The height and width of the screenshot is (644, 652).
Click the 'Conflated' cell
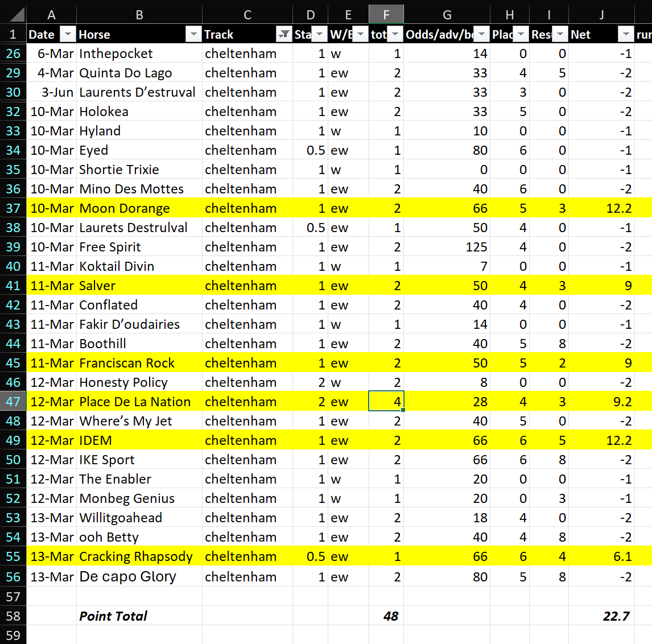point(139,305)
